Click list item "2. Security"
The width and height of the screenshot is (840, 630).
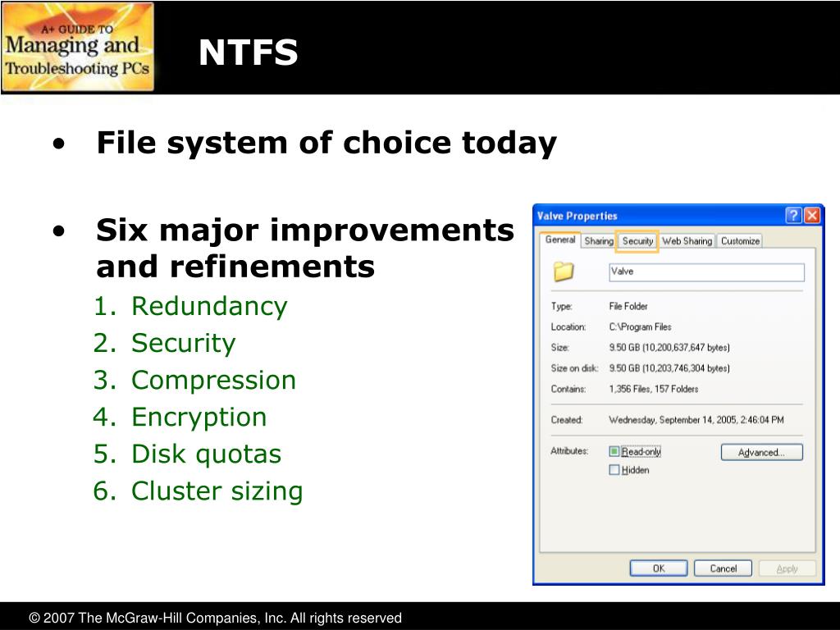[x=164, y=344]
